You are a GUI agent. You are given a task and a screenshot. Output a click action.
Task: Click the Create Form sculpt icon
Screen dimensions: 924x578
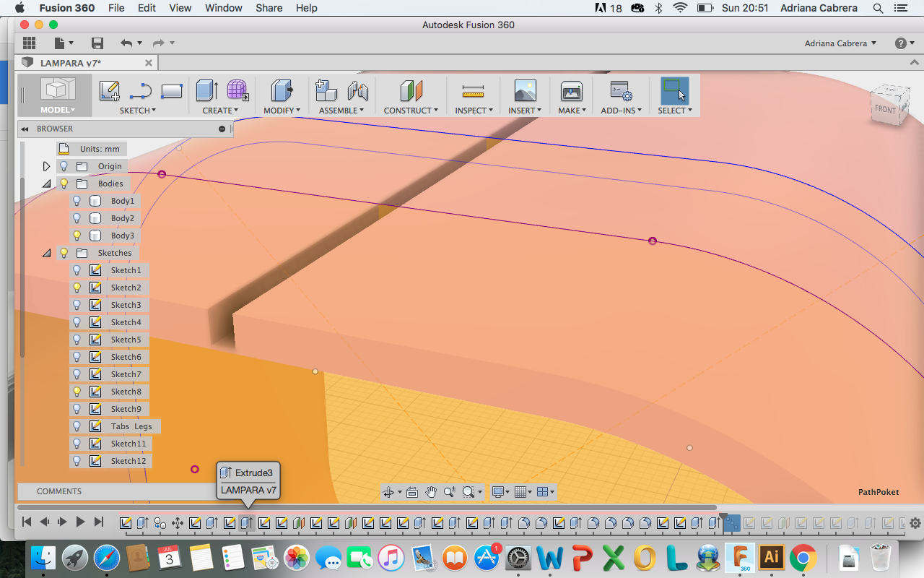click(x=238, y=90)
